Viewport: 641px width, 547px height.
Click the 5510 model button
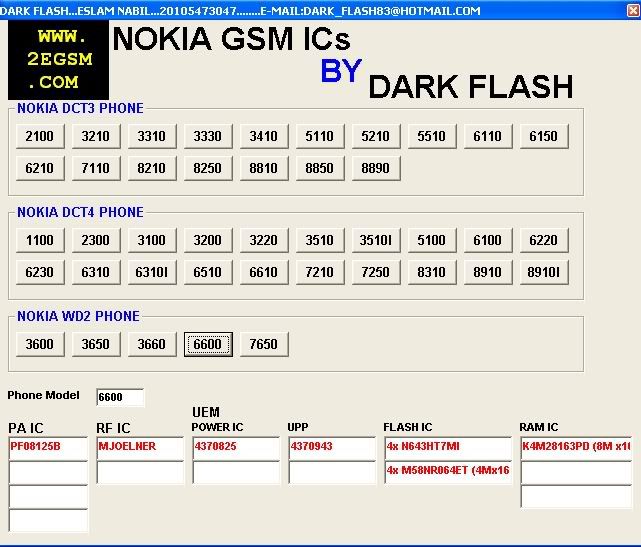click(432, 136)
